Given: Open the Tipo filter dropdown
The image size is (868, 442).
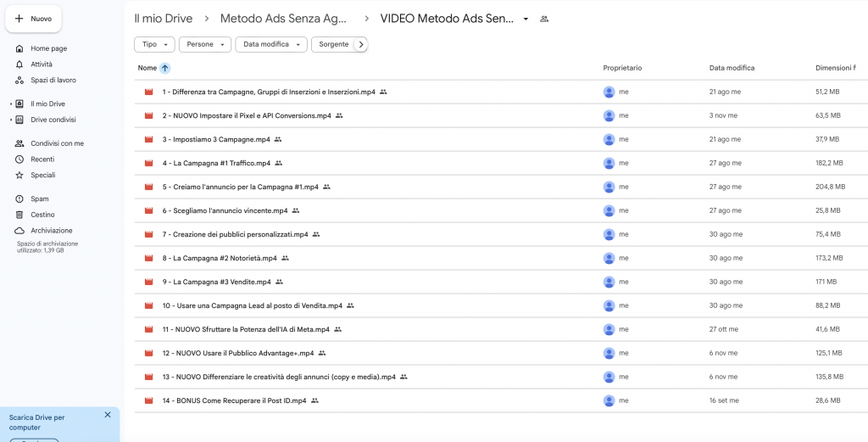Looking at the screenshot, I should coord(154,44).
